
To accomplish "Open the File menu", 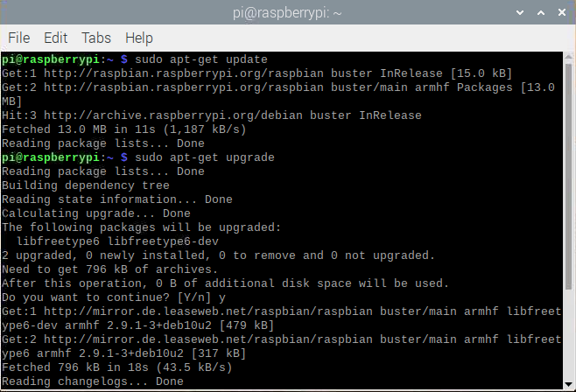I will [18, 38].
